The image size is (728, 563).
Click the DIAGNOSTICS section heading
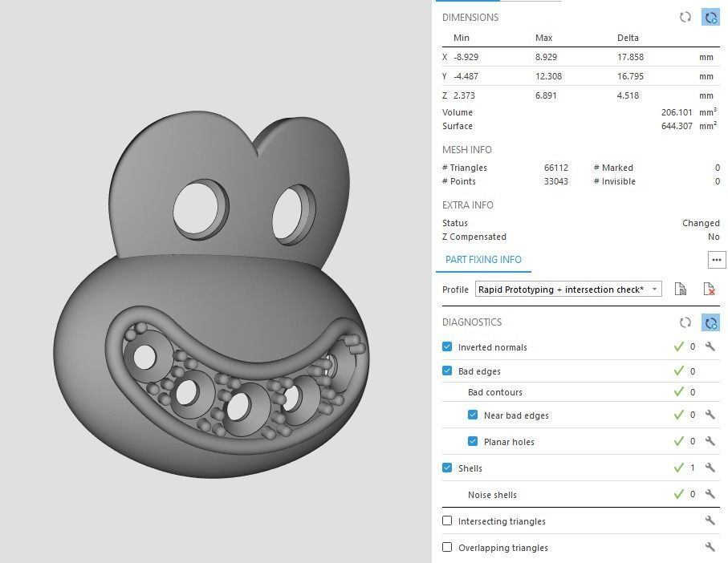tap(472, 322)
